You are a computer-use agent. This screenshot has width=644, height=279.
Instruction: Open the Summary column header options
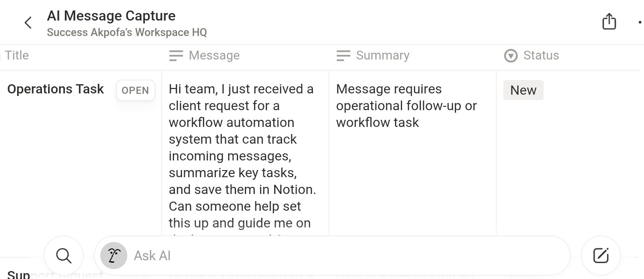click(x=382, y=56)
